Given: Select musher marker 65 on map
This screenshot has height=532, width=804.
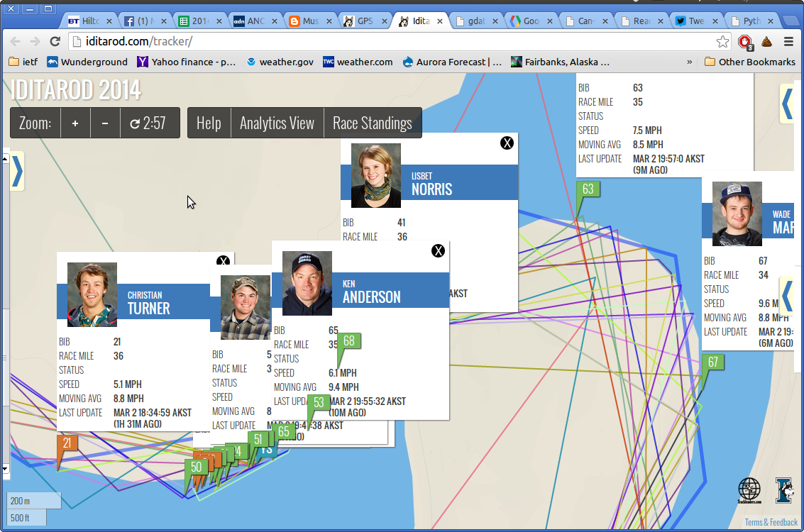Looking at the screenshot, I should pos(284,431).
